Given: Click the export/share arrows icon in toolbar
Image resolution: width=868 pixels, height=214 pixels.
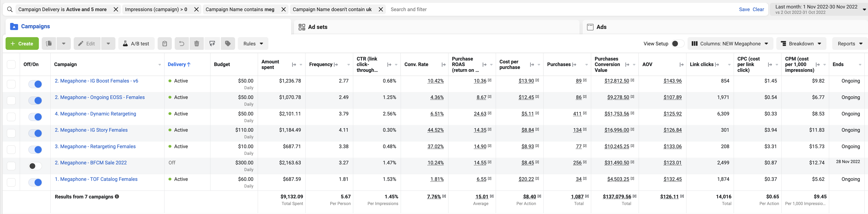Looking at the screenshot, I should tap(212, 44).
